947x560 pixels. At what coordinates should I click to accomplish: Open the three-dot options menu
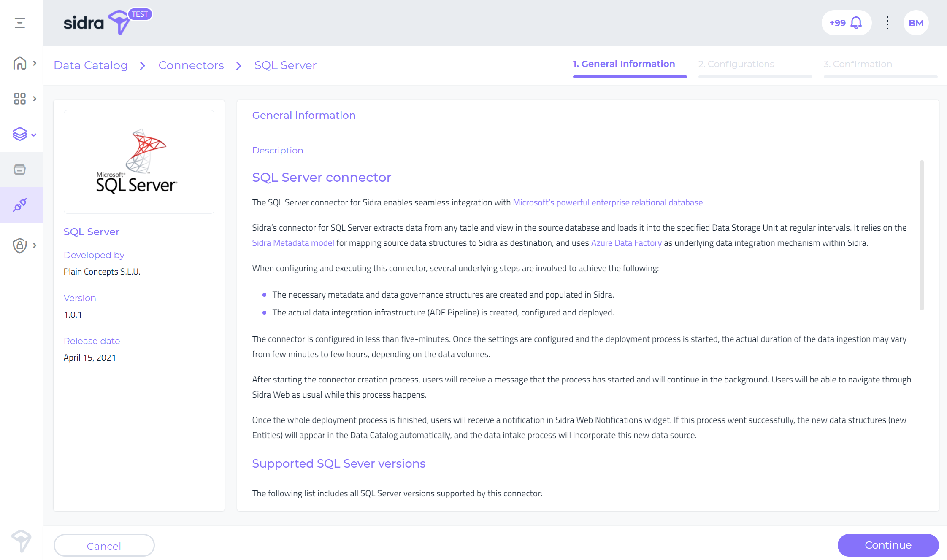pos(887,23)
